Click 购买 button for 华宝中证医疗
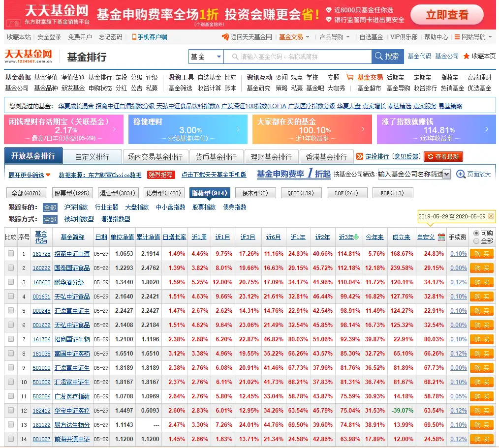 pos(481,411)
